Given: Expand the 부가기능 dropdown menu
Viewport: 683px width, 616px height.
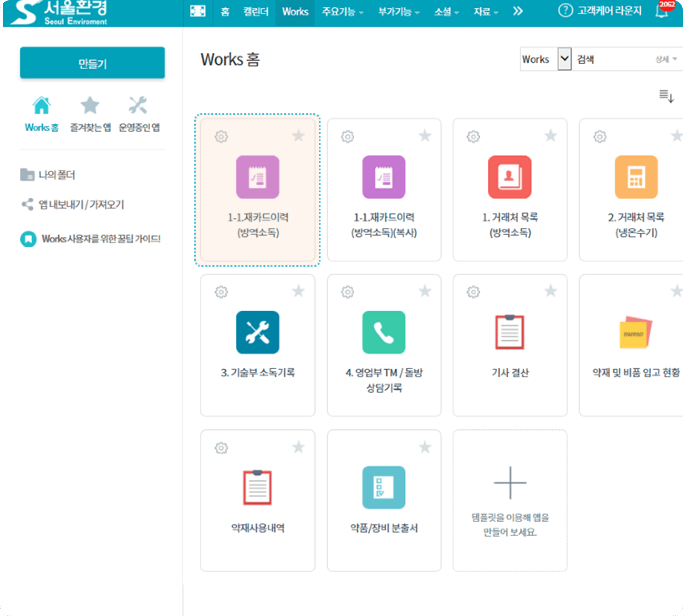Looking at the screenshot, I should coord(399,11).
